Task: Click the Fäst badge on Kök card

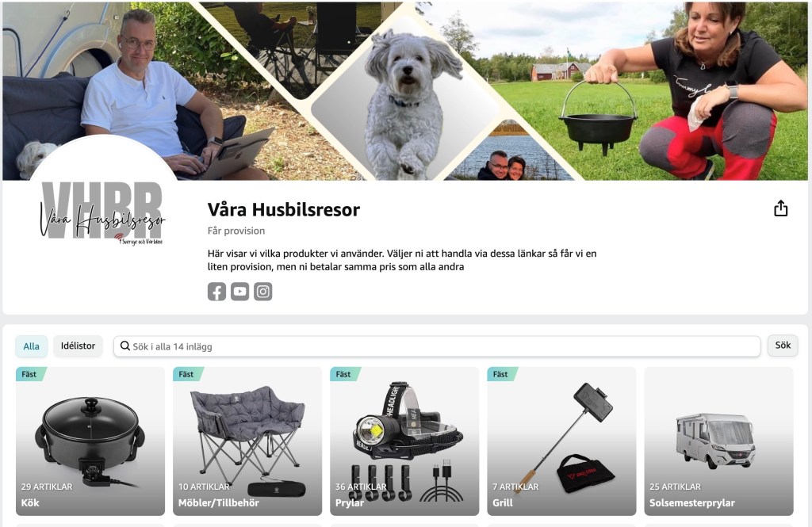Action: point(30,374)
